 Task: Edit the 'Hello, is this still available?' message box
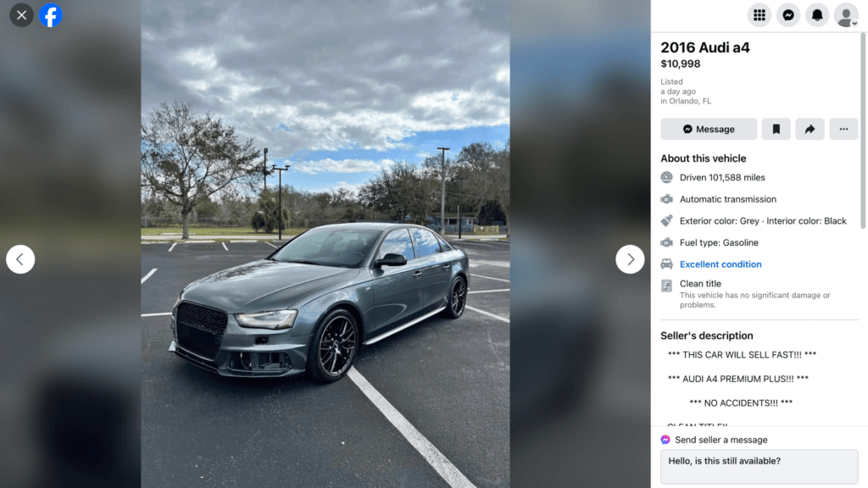(759, 467)
